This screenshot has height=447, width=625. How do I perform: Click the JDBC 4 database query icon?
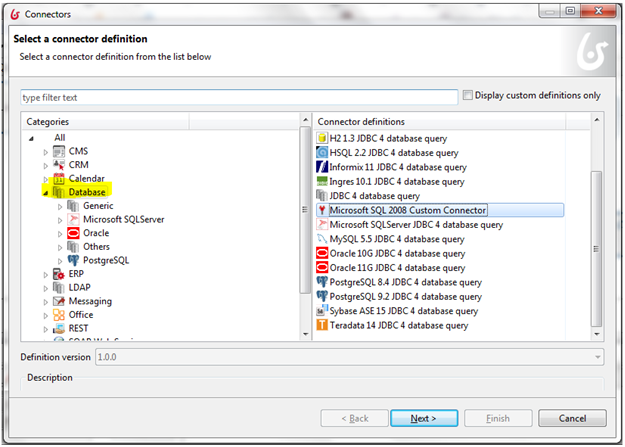point(322,196)
